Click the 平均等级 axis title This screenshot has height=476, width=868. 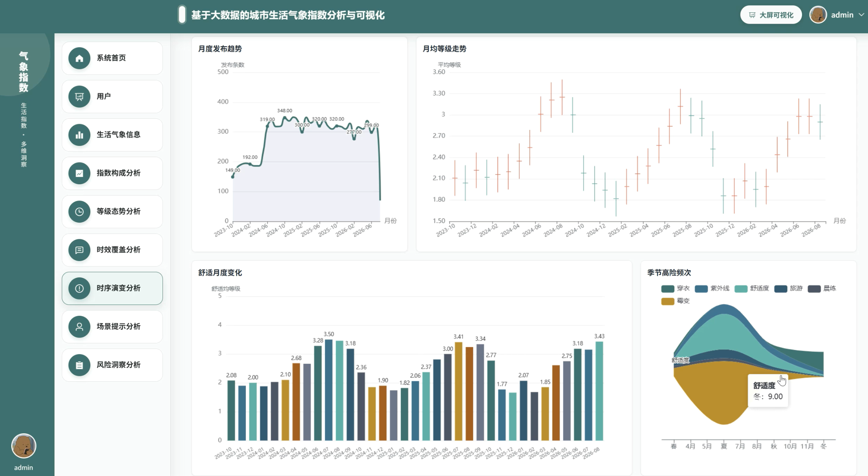click(450, 65)
